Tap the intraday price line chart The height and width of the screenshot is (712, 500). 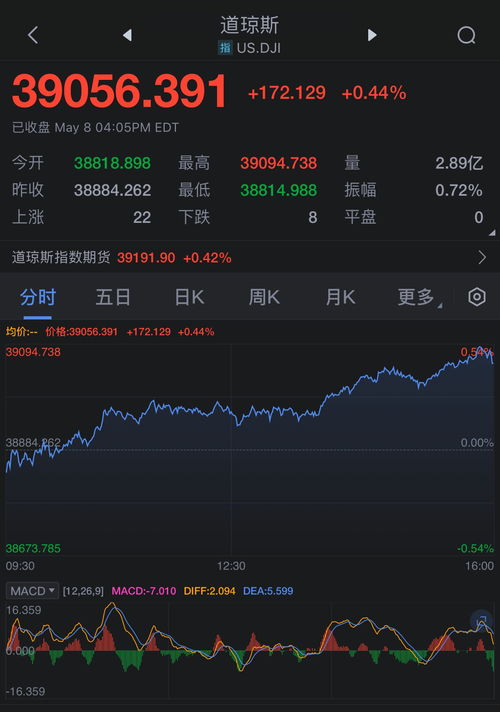pos(250,450)
